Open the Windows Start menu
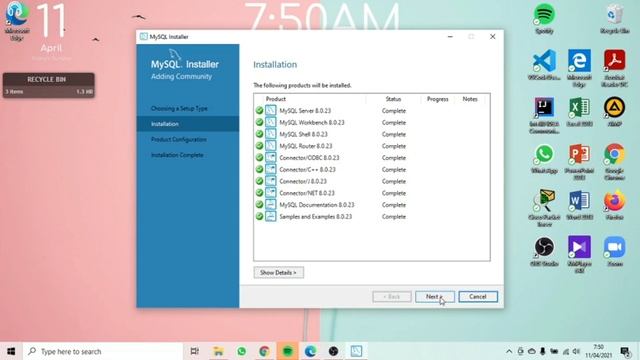640x360 pixels. pos(11,351)
